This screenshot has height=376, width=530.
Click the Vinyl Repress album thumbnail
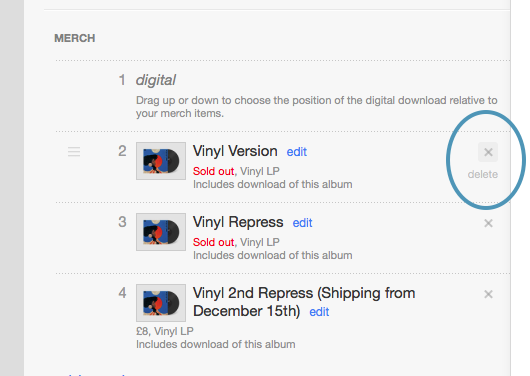[x=161, y=232]
